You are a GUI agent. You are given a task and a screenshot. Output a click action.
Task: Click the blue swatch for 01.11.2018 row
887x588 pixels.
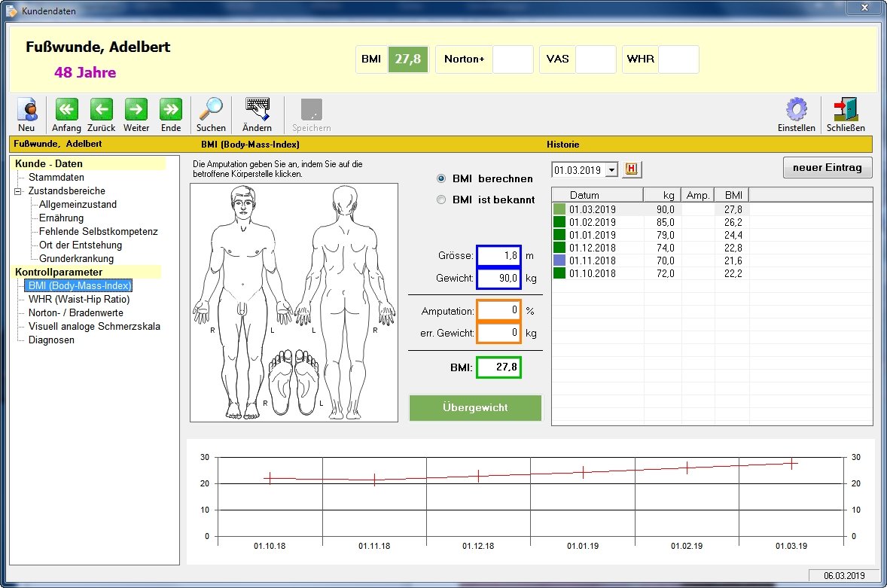pyautogui.click(x=559, y=260)
